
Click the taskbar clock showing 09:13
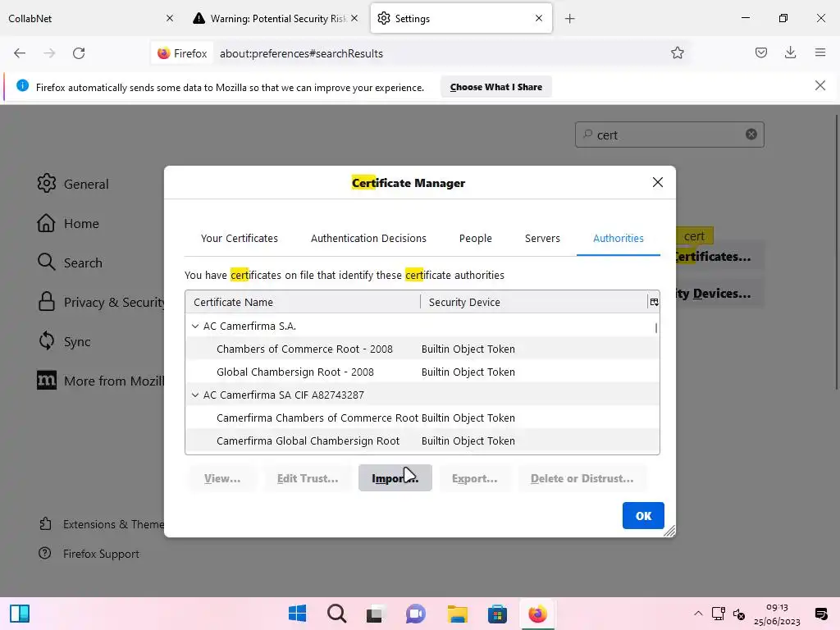pos(777,614)
